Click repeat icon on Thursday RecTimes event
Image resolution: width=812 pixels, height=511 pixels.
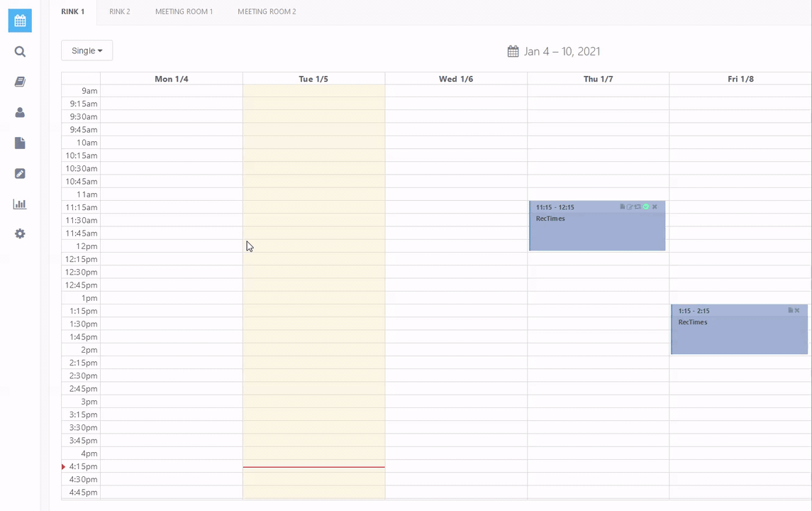point(638,207)
